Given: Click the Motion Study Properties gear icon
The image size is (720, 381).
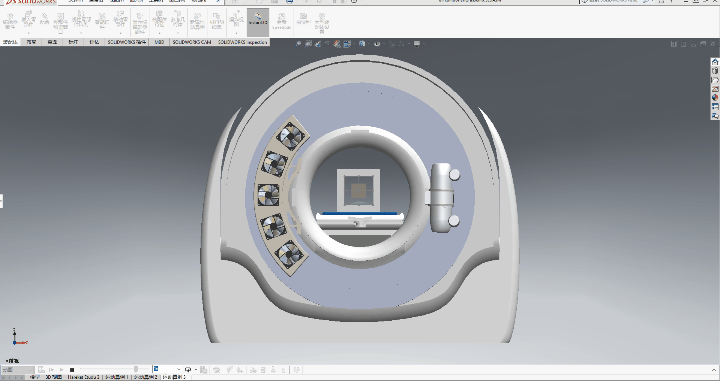Looking at the screenshot, I should pyautogui.click(x=297, y=370).
